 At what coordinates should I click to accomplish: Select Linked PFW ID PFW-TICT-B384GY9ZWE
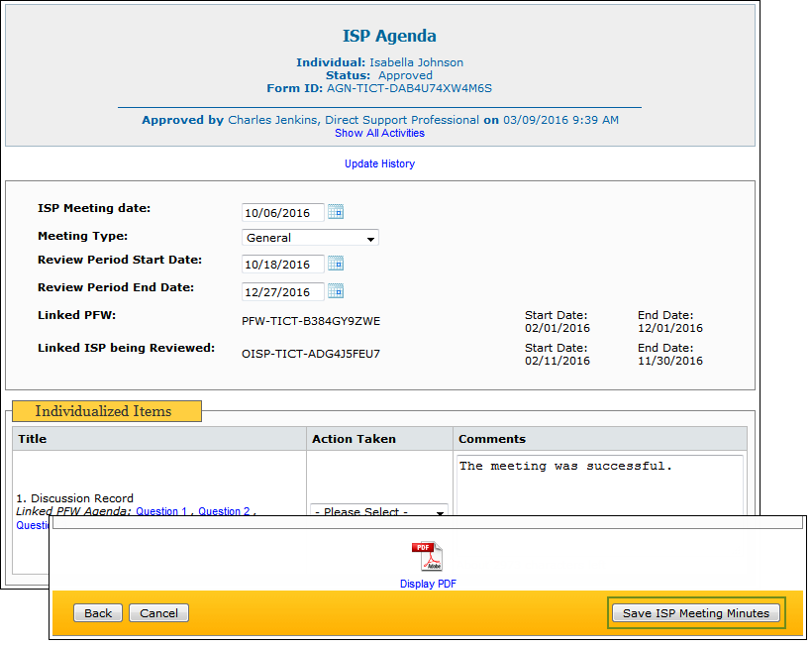(x=311, y=321)
